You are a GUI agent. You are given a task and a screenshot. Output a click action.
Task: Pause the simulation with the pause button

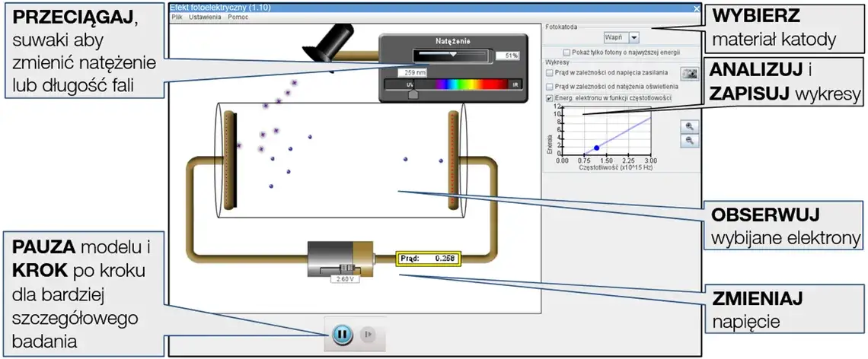click(x=342, y=333)
